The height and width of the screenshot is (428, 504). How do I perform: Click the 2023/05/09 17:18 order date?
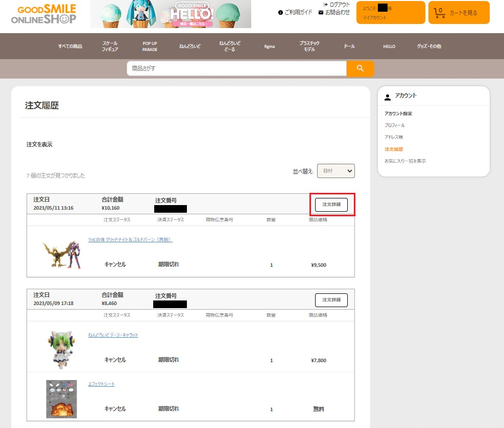(53, 304)
